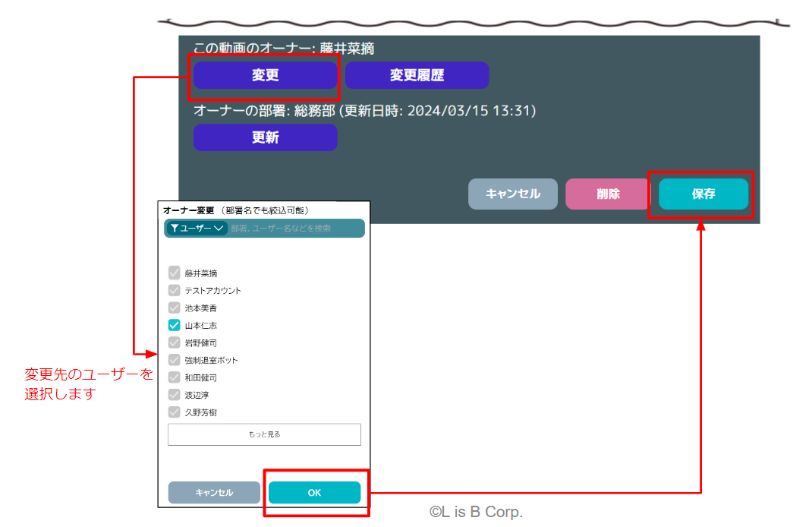Select the 山本仁志 user name text
812x527 pixels.
tap(201, 326)
